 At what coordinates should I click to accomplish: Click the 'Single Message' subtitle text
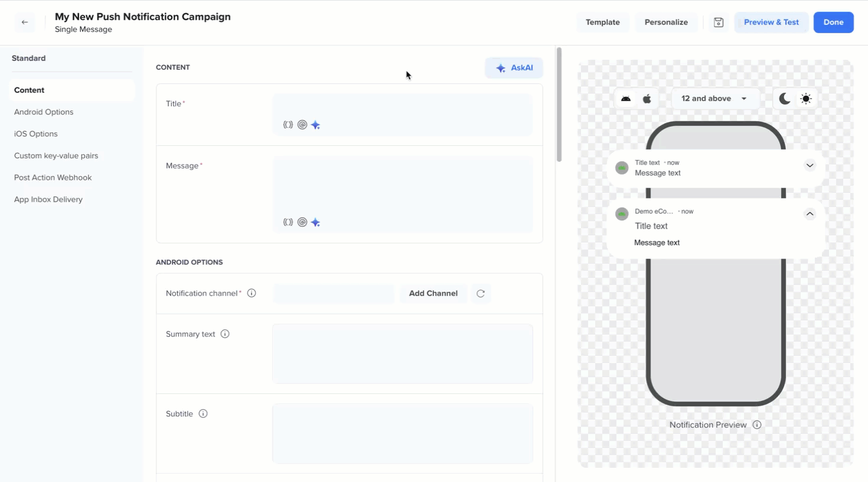(x=83, y=30)
